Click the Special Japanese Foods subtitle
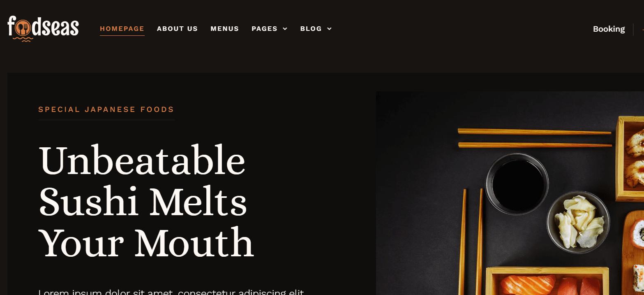The image size is (644, 295). pyautogui.click(x=106, y=109)
